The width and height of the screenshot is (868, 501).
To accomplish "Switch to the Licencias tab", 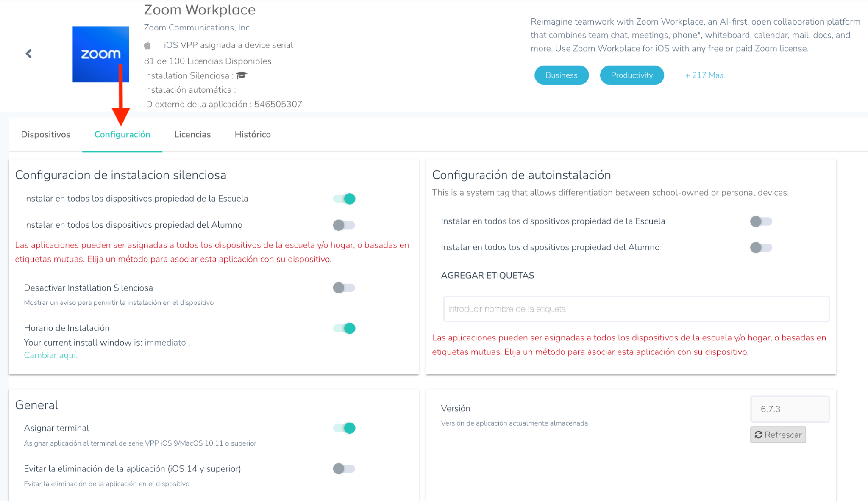I will pos(192,134).
